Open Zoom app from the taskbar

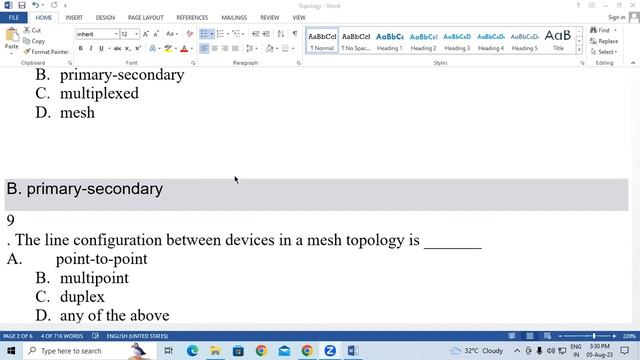click(x=330, y=351)
